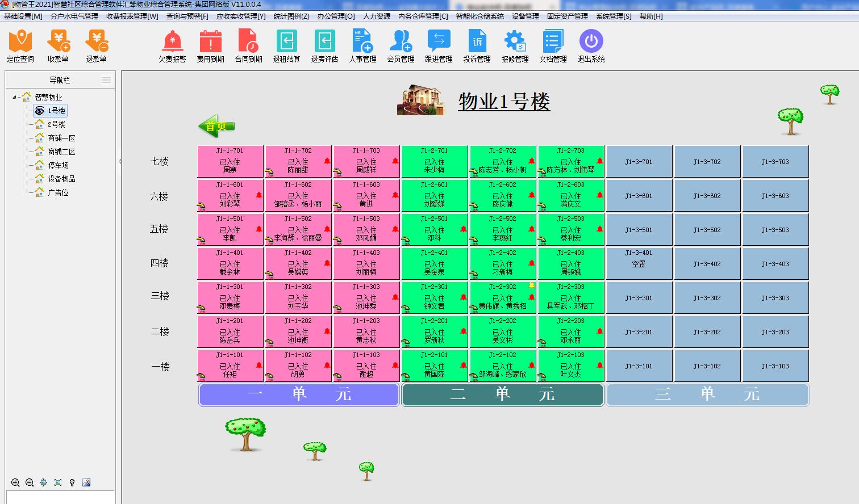Open the 收款单 receipt tool
This screenshot has width=859, height=504.
click(x=58, y=46)
